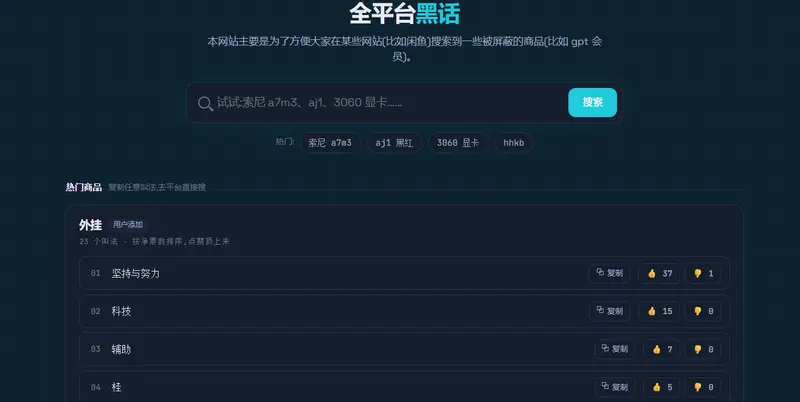Image resolution: width=800 pixels, height=402 pixels.
Task: Click the search magnifier icon
Action: pos(205,104)
